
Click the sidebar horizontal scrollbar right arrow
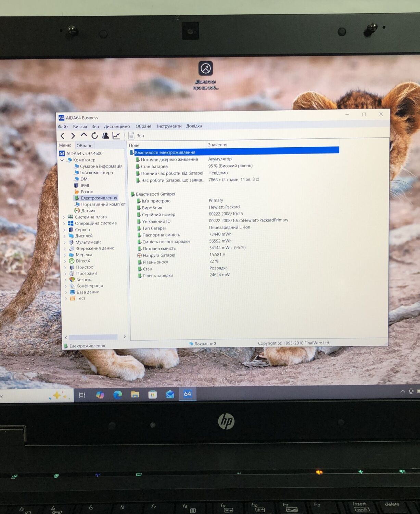[125, 337]
